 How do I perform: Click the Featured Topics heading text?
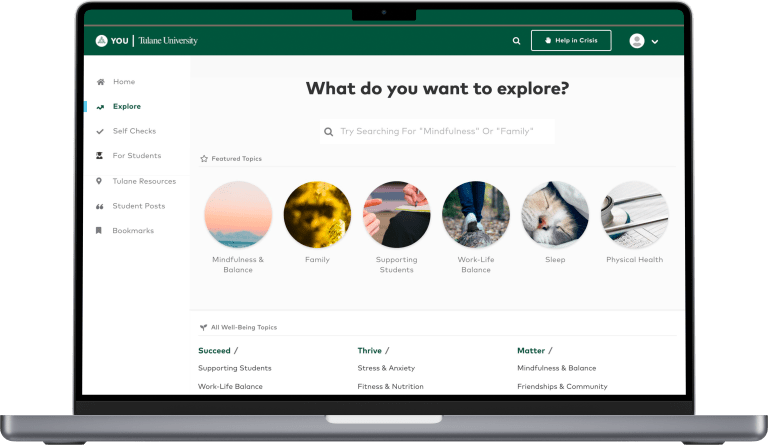click(x=237, y=159)
